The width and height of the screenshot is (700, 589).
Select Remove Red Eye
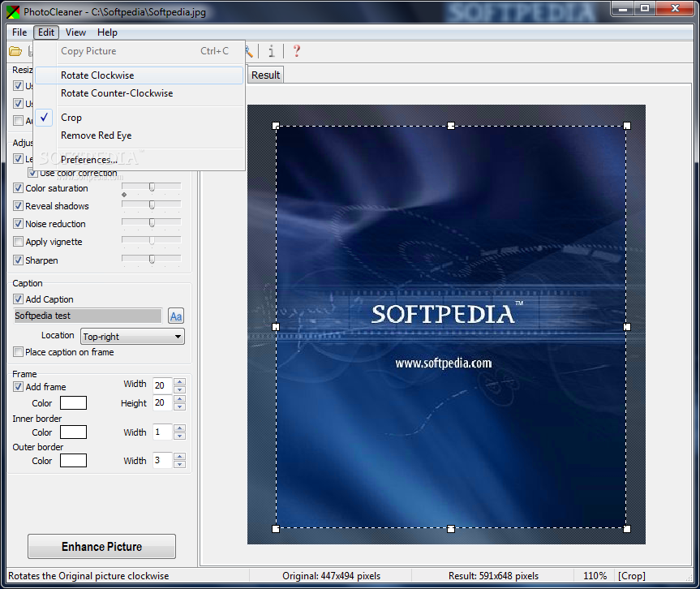[x=139, y=135]
